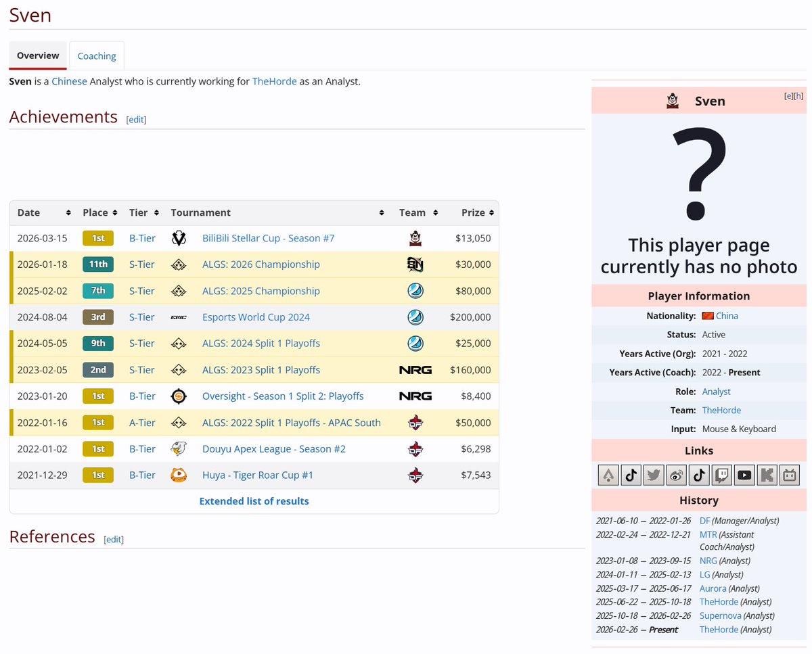
Task: Open the Weibo link icon
Action: [676, 475]
